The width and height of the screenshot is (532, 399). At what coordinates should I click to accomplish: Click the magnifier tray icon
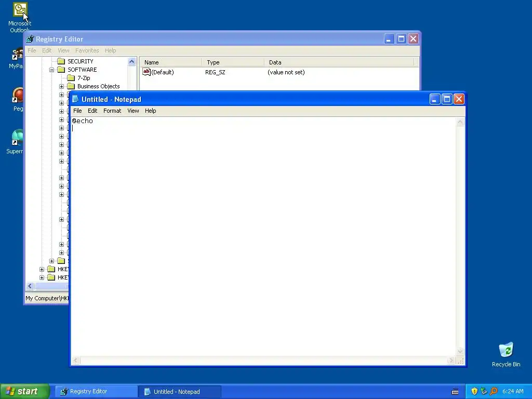coord(494,391)
